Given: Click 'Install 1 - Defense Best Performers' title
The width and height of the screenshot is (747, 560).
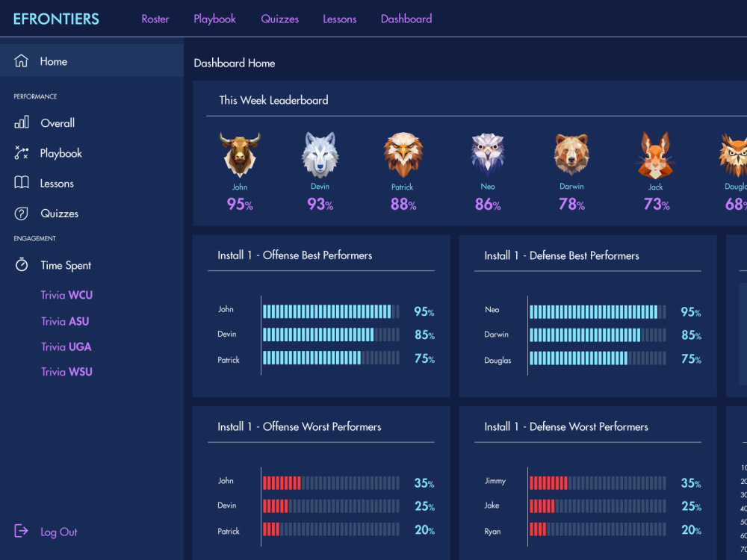Looking at the screenshot, I should click(x=562, y=255).
